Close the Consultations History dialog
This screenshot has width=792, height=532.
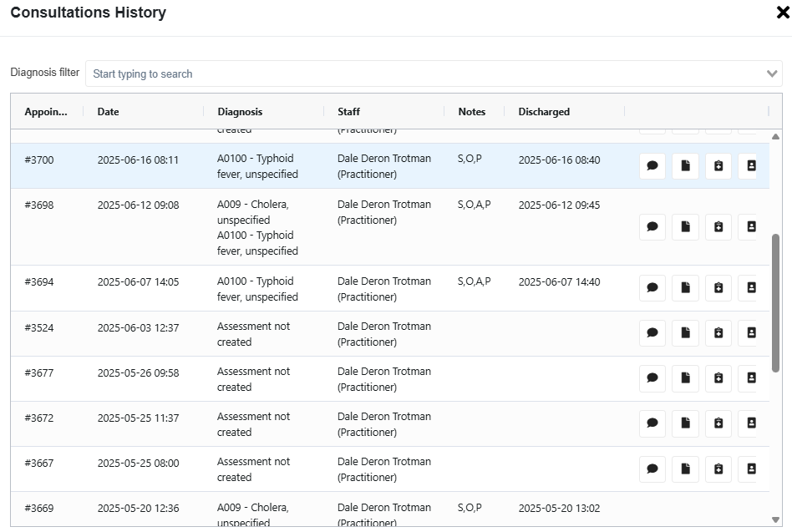(782, 13)
